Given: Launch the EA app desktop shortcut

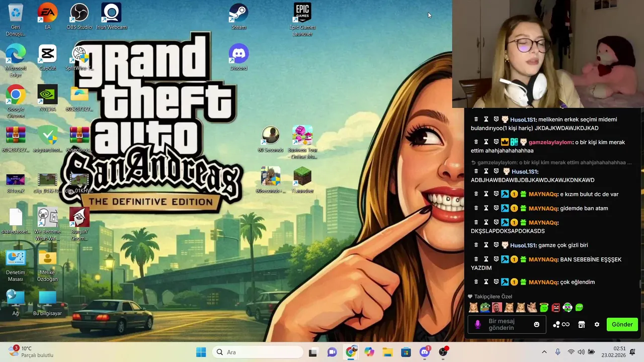Looking at the screenshot, I should (47, 17).
